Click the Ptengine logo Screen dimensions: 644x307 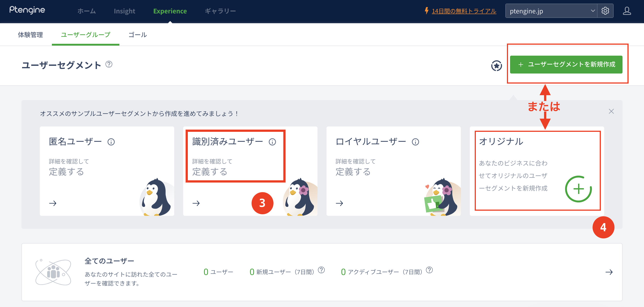pos(27,10)
